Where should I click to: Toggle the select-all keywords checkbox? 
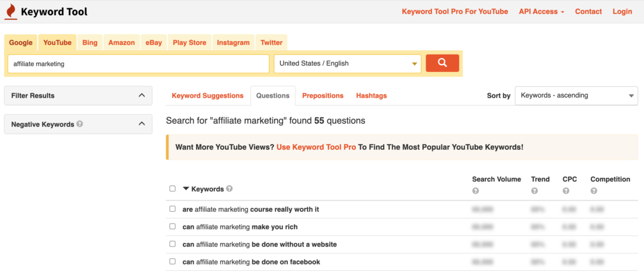pyautogui.click(x=173, y=188)
